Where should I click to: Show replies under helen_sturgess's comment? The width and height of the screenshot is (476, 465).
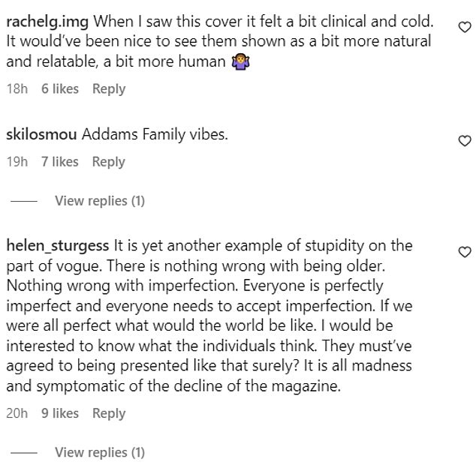click(x=99, y=452)
